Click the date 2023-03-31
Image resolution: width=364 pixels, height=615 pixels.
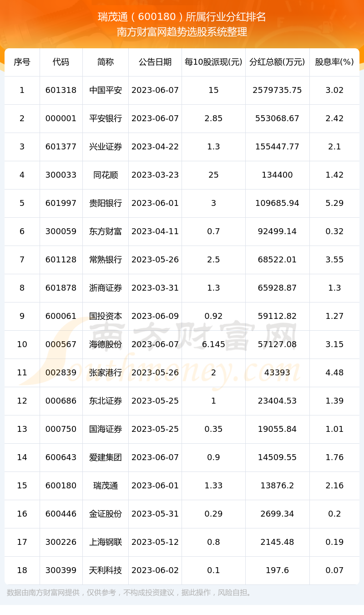coord(155,288)
